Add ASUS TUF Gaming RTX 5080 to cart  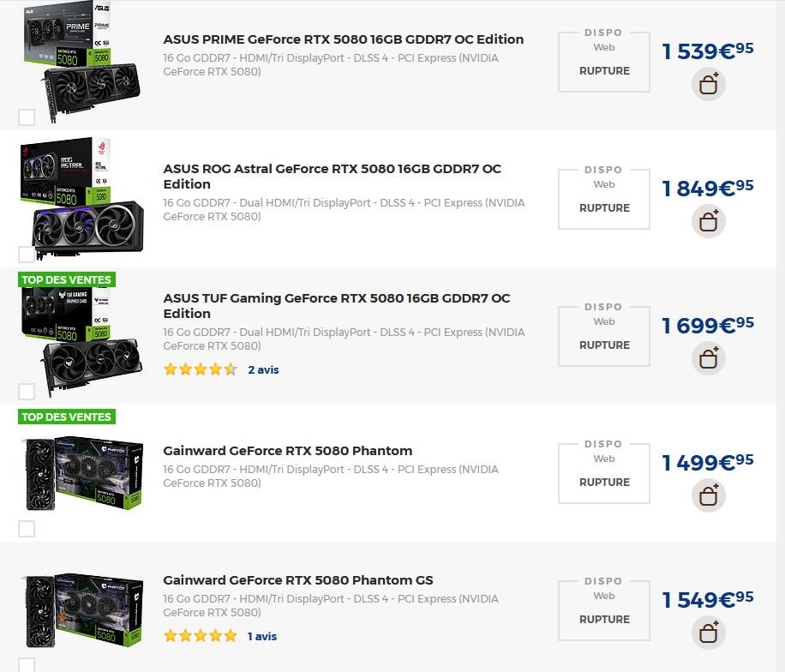coord(708,359)
